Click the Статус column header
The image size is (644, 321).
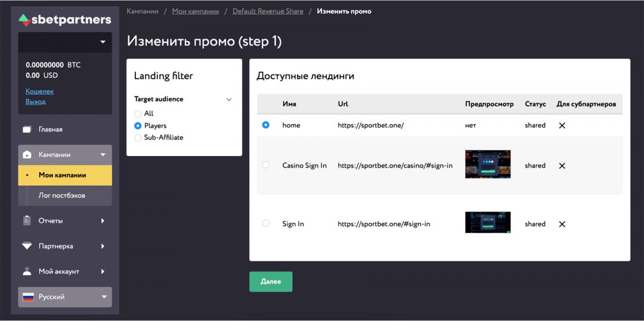coord(535,104)
